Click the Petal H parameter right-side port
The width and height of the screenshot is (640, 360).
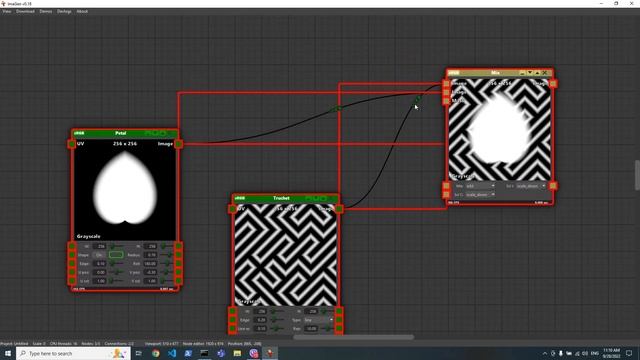178,246
